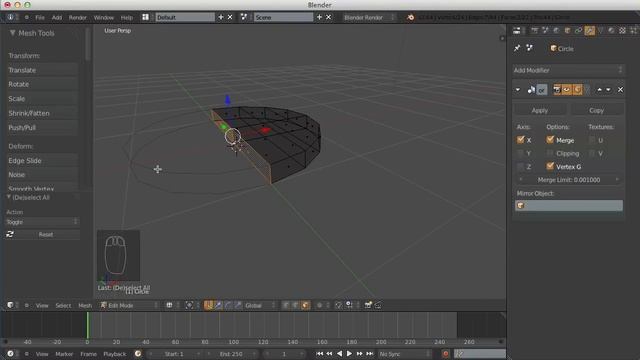Collapse the (De)select All panel
The image size is (640, 360).
(x=9, y=197)
